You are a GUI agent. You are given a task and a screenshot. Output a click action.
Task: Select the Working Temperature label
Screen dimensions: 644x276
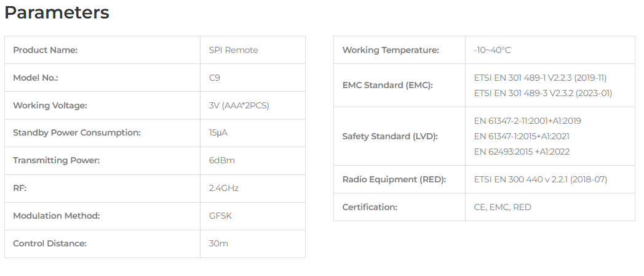click(x=391, y=50)
